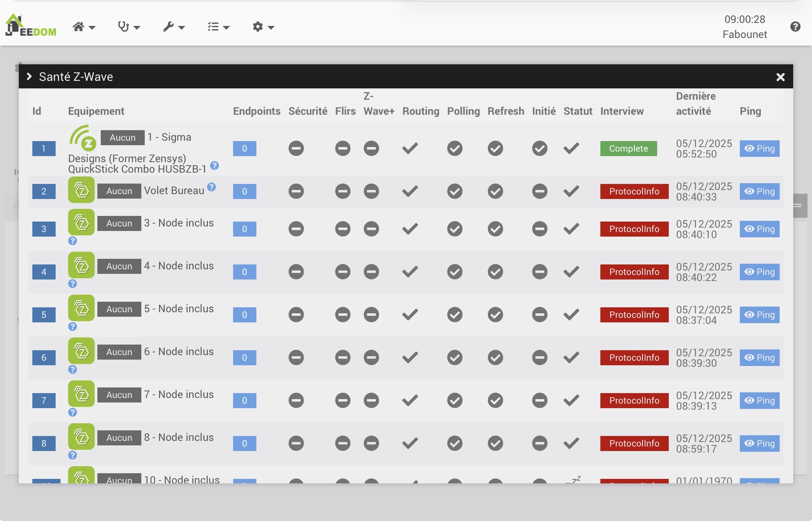Open the home menu dropdown
This screenshot has height=521, width=812.
pos(84,27)
